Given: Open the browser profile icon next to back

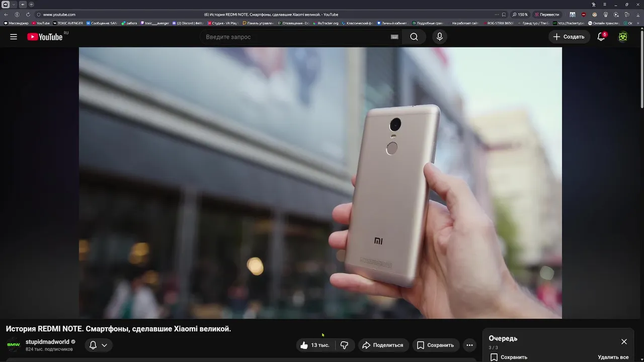Looking at the screenshot, I should point(17,15).
